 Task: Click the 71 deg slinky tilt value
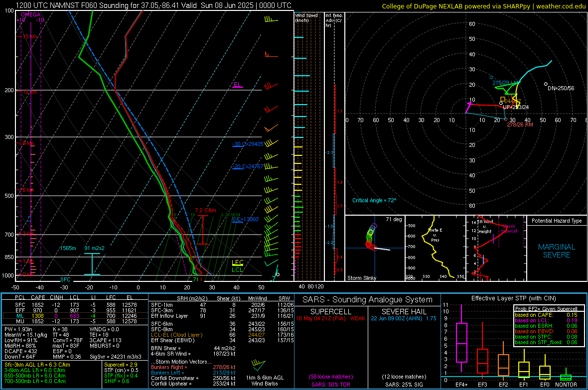point(394,219)
